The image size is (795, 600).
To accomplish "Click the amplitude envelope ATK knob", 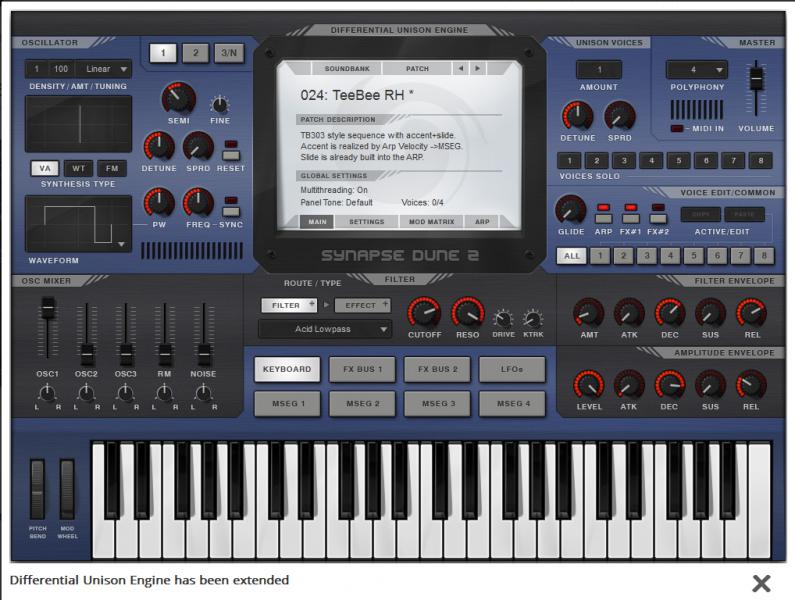I will pyautogui.click(x=629, y=385).
